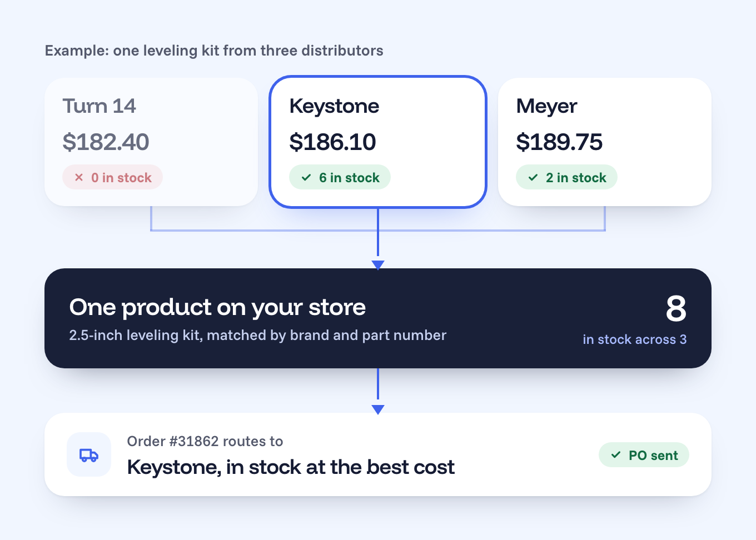
Task: Click the checkmark in the 6 in stock badge
Action: (306, 178)
